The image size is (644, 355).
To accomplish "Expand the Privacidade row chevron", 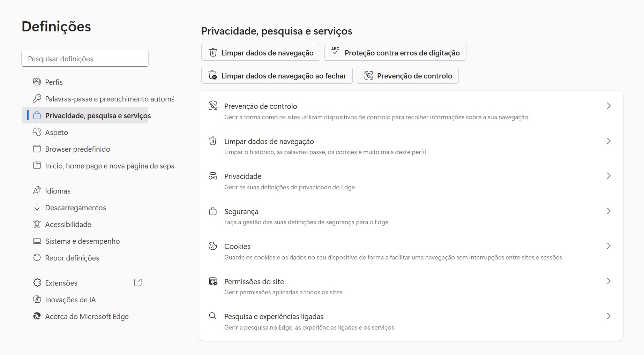I will pyautogui.click(x=608, y=176).
